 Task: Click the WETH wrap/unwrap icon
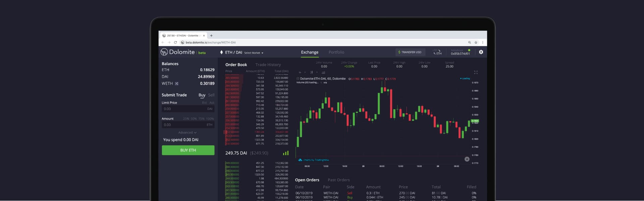177,83
